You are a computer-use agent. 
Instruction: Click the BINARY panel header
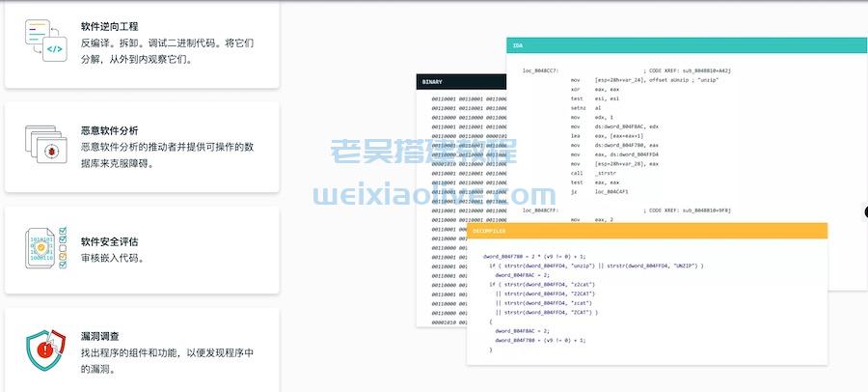coord(461,81)
